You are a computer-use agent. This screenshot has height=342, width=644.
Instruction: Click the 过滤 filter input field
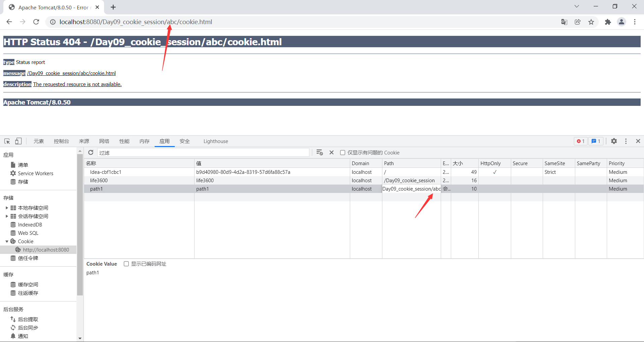click(x=203, y=152)
